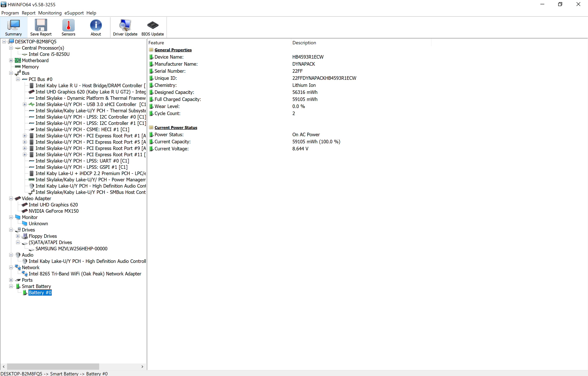Open the Program menu
This screenshot has width=588, height=376.
pyautogui.click(x=10, y=13)
